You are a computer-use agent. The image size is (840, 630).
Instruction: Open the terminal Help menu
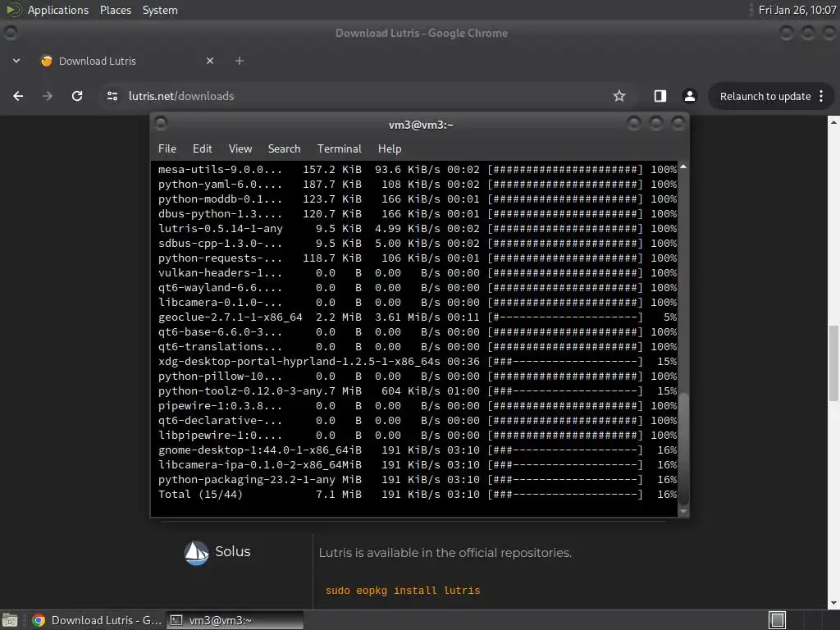[x=390, y=149]
